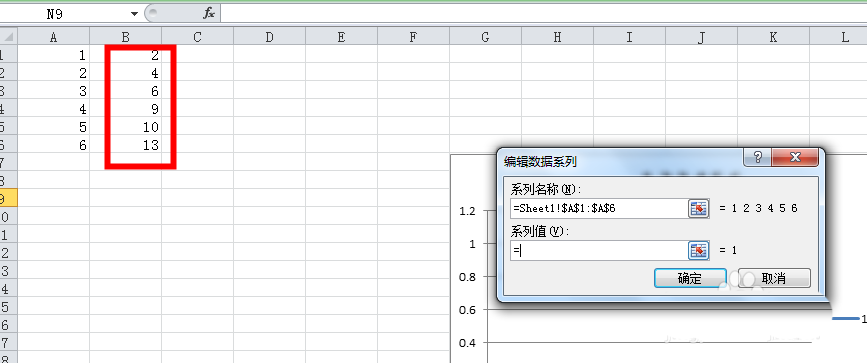Select column L header

click(x=838, y=37)
